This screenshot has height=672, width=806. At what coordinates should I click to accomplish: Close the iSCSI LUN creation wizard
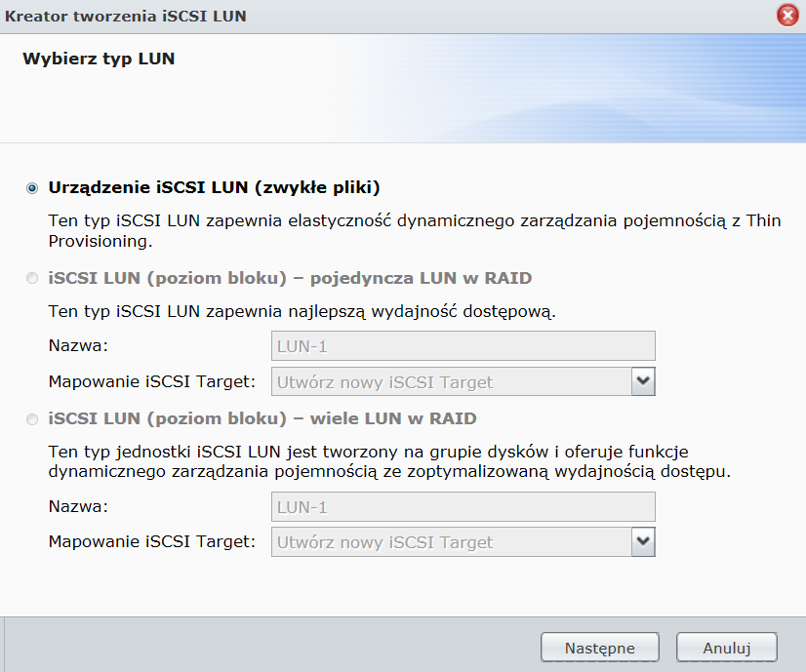[786, 16]
